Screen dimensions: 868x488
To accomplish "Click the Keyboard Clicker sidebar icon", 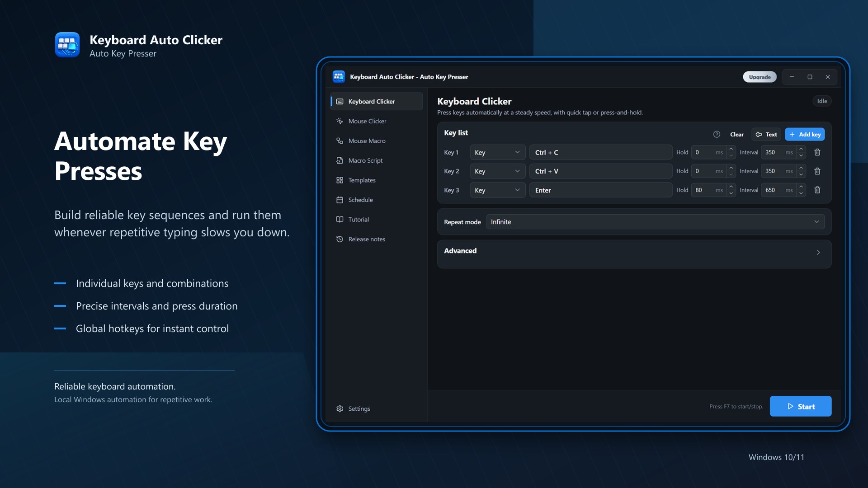I will 340,102.
